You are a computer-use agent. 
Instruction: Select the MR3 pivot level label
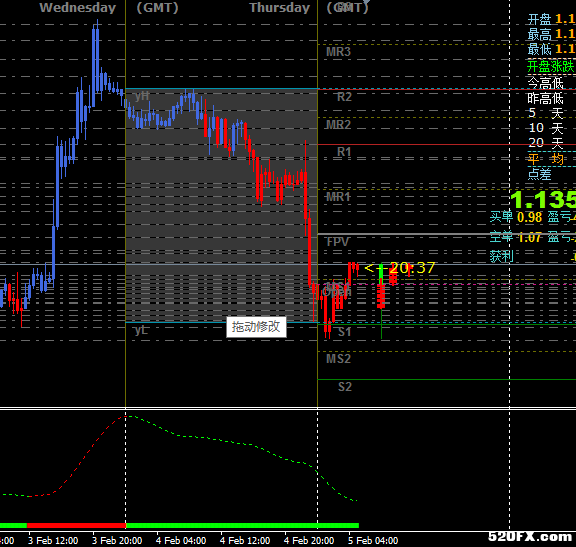pyautogui.click(x=338, y=52)
